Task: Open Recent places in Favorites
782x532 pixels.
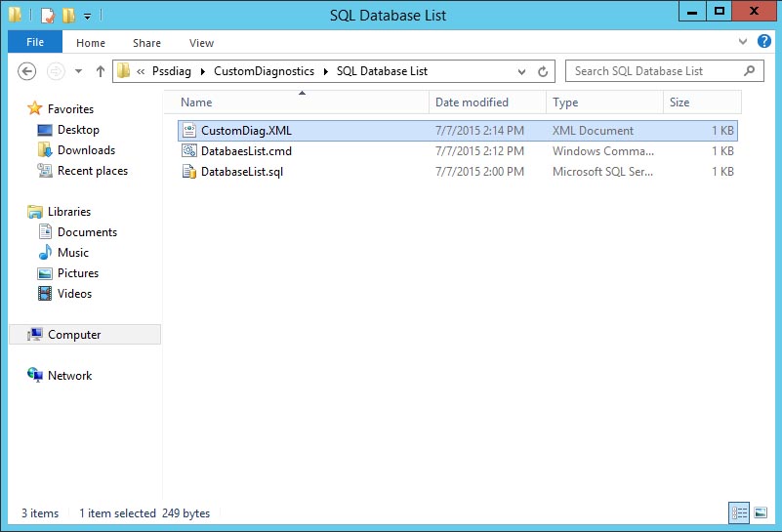Action: [93, 171]
